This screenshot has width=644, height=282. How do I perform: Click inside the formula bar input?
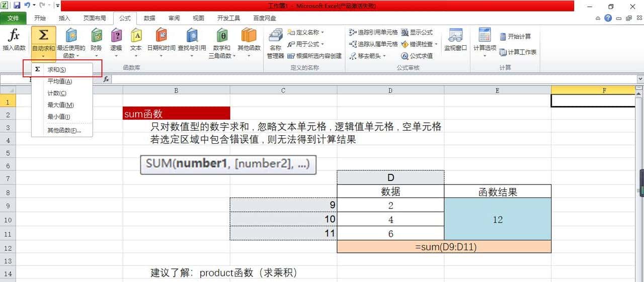tap(374, 79)
